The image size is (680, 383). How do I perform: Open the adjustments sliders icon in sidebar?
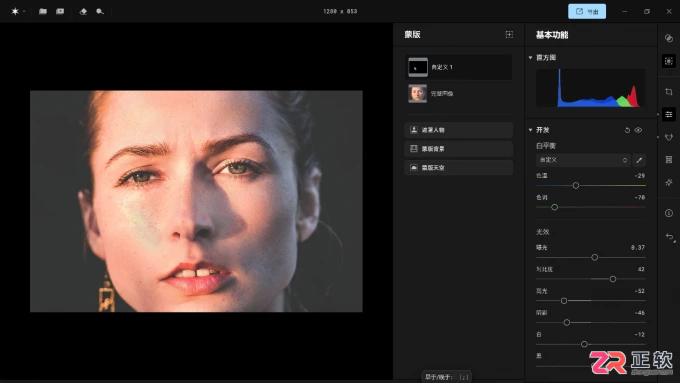[669, 115]
